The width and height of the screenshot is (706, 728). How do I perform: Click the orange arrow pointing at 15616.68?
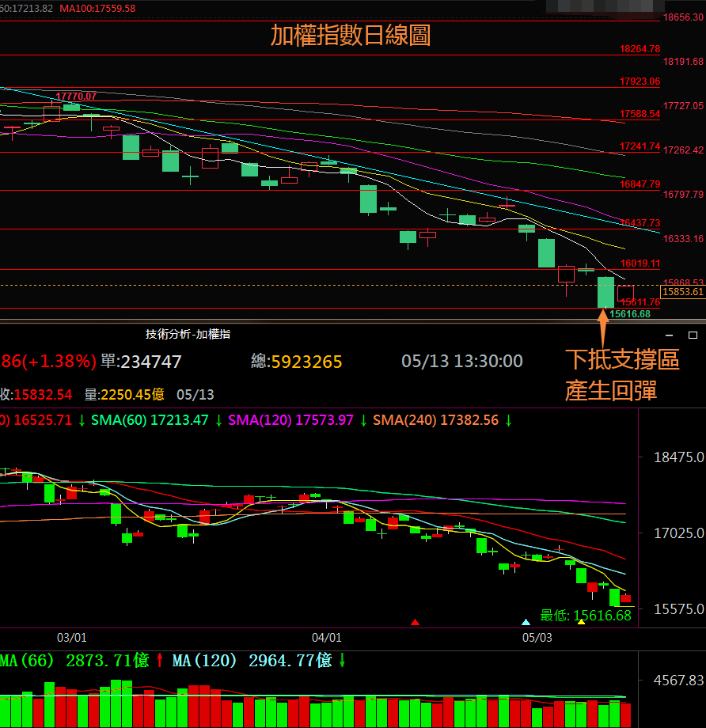[602, 326]
